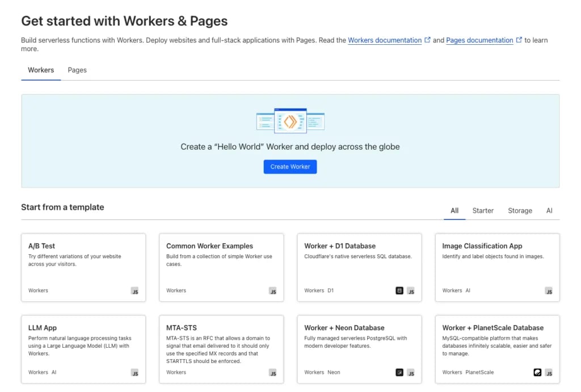Click 'Get started with Workers & Pages' heading
This screenshot has height=392, width=581.
(124, 21)
